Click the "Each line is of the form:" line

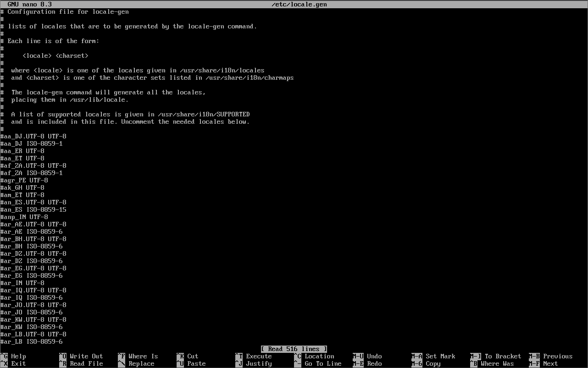50,41
